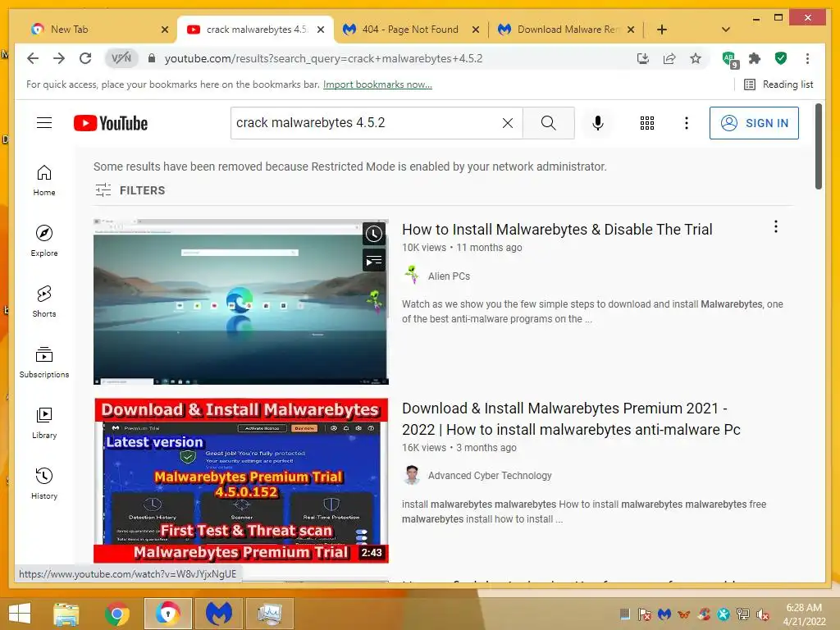Reload the YouTube results page
This screenshot has height=630, width=840.
85,58
